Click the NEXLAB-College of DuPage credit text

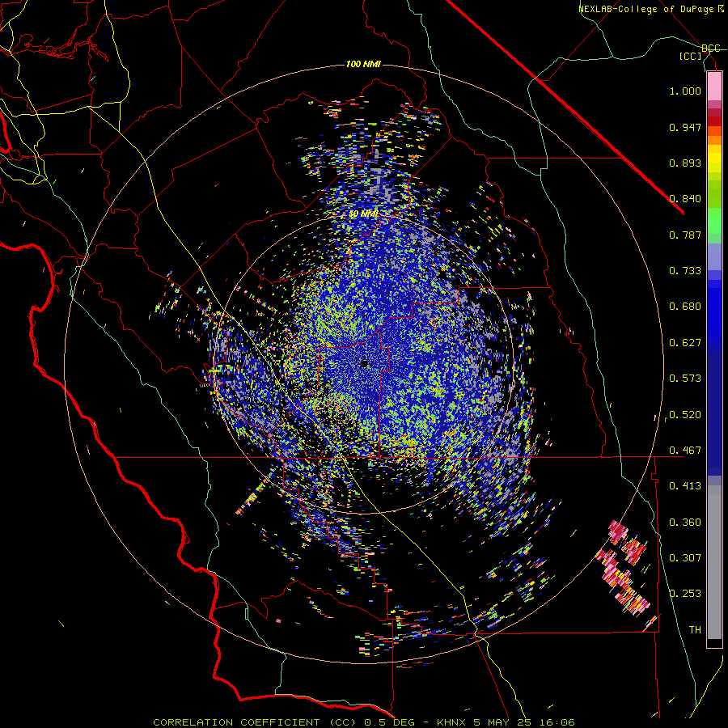point(645,9)
